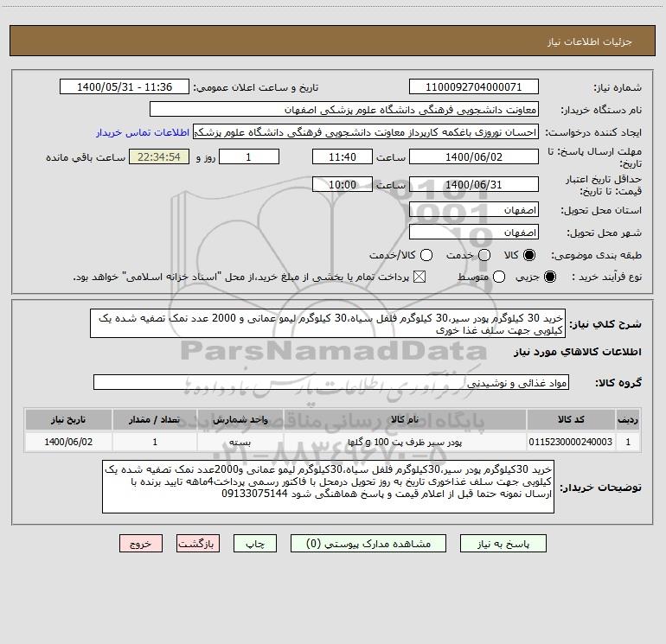Click product name cell پودر سیر ظرف پت

pos(405,442)
